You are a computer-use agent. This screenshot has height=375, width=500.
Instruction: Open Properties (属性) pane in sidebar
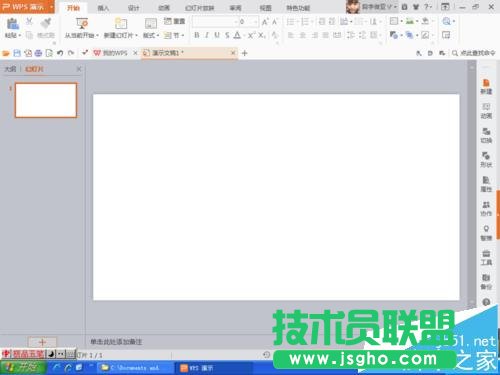[486, 184]
